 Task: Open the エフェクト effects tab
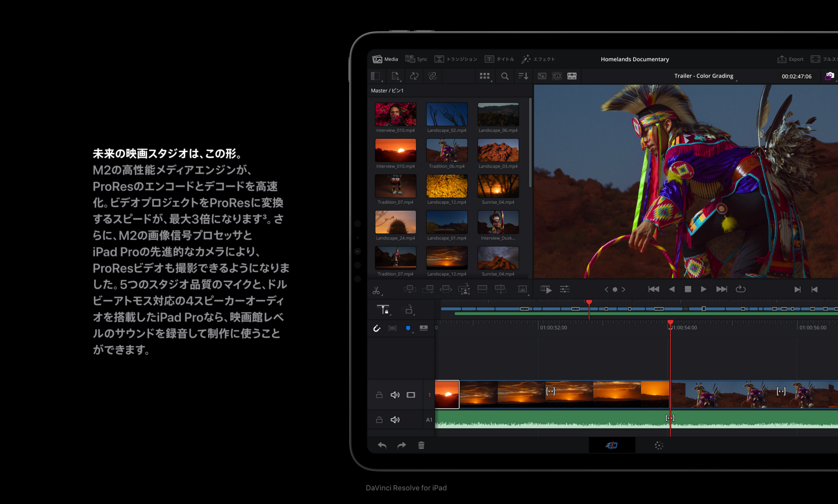click(x=538, y=59)
